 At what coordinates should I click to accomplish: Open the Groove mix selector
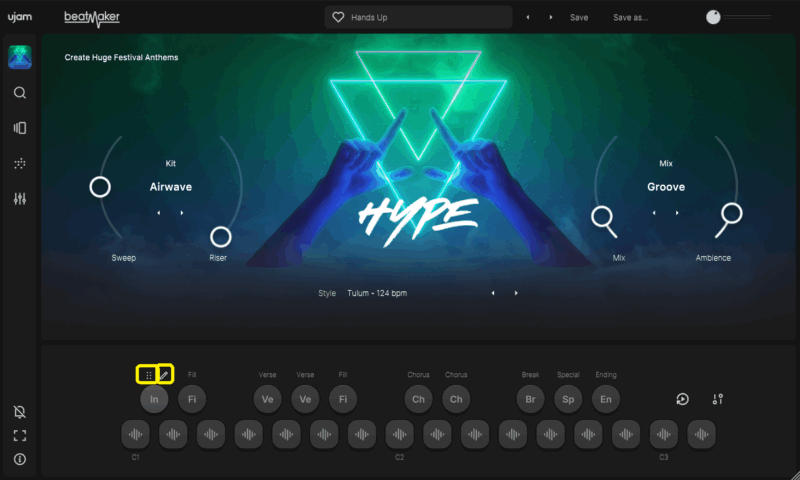click(666, 187)
